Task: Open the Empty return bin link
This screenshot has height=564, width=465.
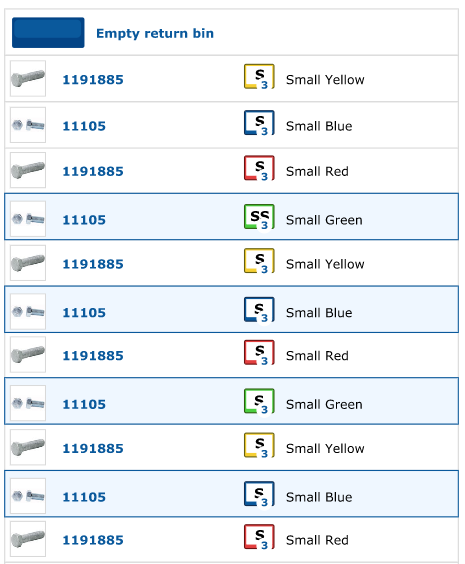Action: tap(155, 33)
